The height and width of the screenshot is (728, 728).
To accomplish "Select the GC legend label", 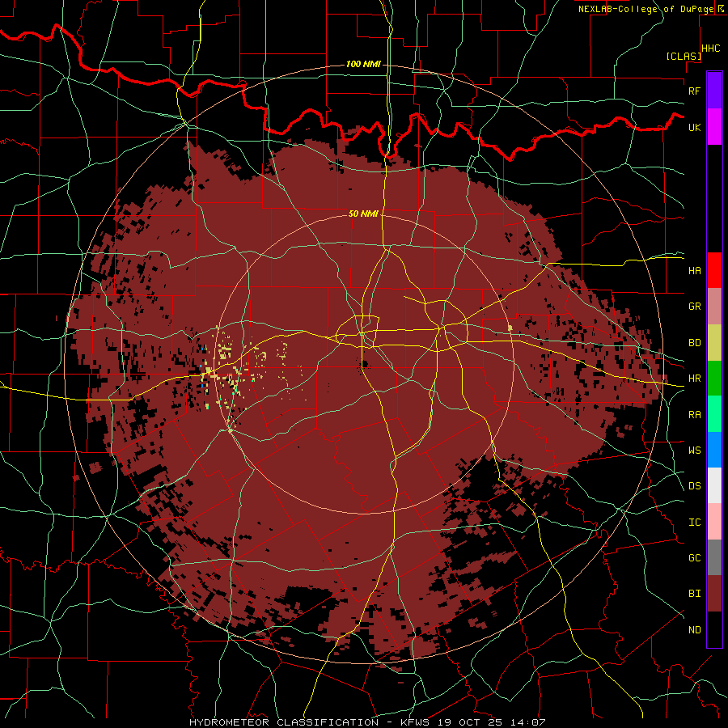I will (x=694, y=558).
